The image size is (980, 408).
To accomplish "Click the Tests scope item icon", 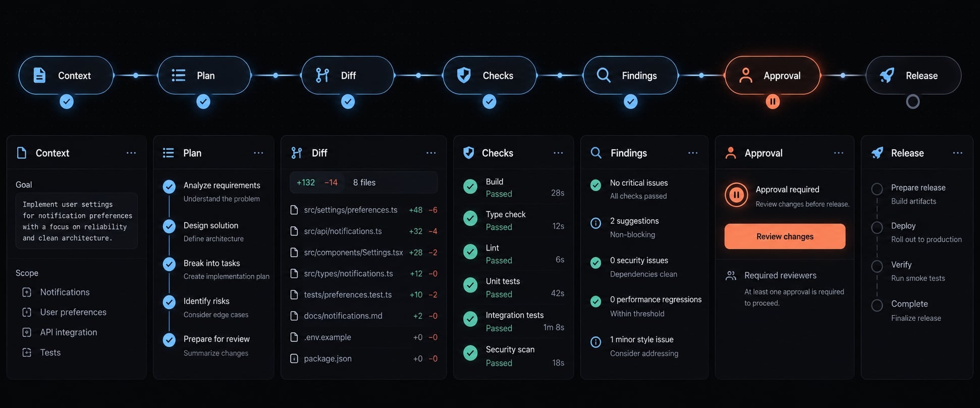I will pos(27,353).
